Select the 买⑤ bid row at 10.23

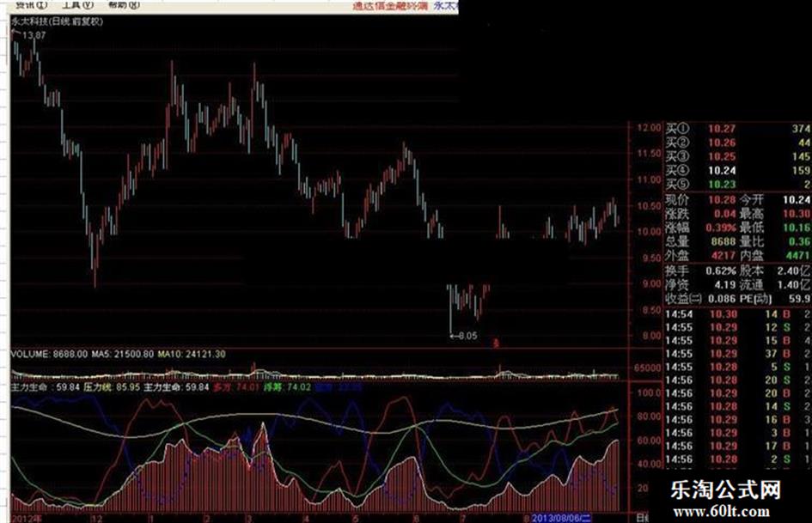[x=738, y=185]
